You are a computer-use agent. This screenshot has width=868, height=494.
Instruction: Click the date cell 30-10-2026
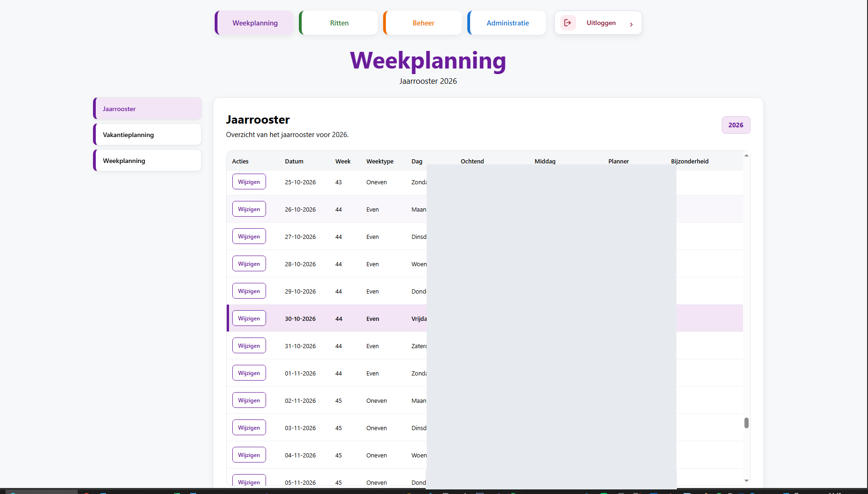tap(300, 319)
